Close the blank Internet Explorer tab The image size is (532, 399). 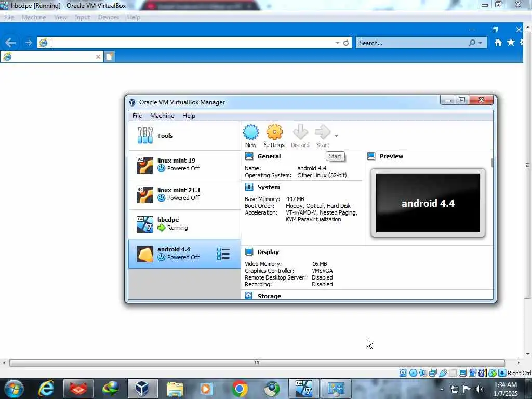coord(98,57)
